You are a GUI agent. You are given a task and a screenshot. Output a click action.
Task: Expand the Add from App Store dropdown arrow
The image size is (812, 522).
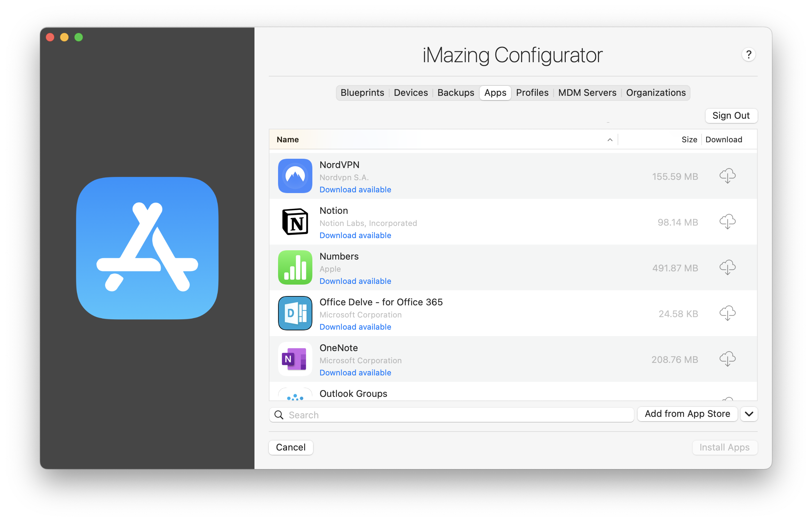749,414
